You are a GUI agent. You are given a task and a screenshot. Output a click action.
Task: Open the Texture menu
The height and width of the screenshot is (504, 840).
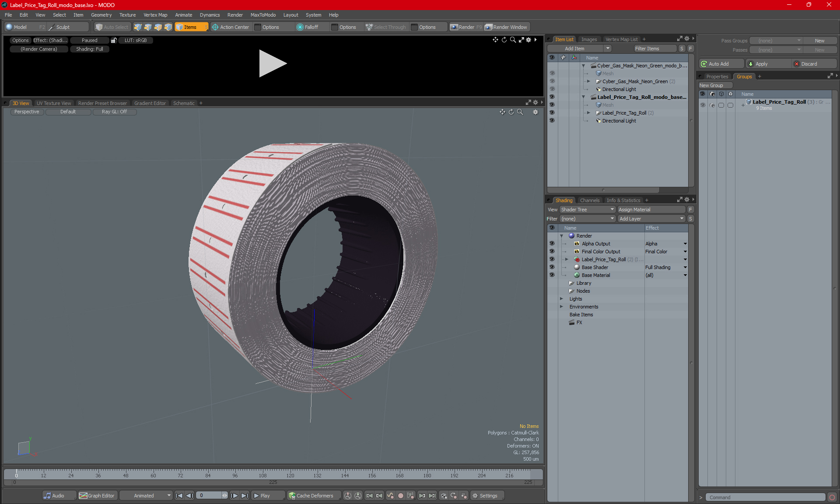pos(127,15)
